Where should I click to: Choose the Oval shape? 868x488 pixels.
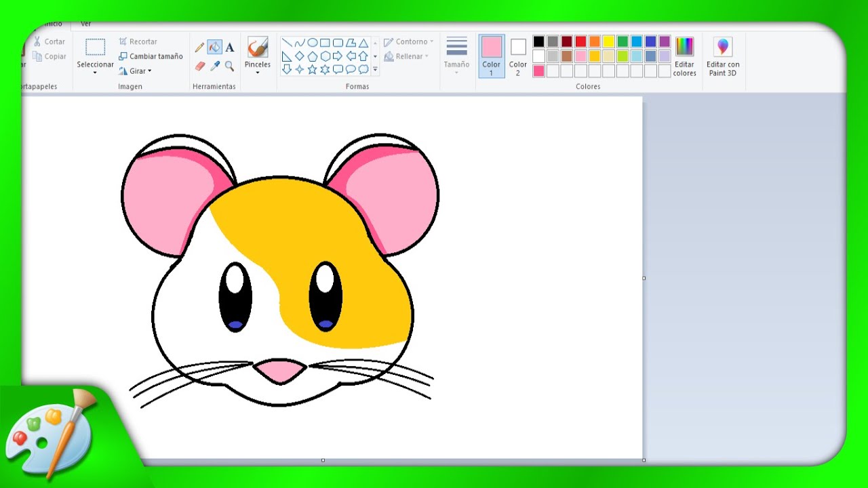[x=313, y=43]
